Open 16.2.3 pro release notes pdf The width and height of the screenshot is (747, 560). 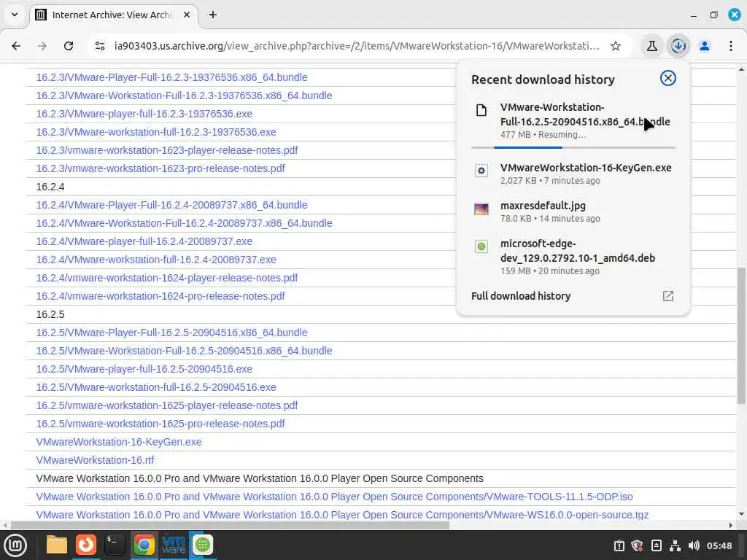(x=160, y=168)
